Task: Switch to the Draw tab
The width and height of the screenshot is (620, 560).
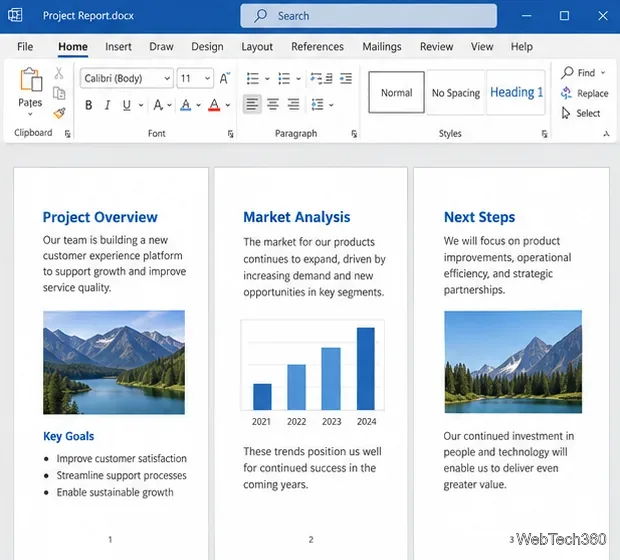Action: pyautogui.click(x=161, y=47)
